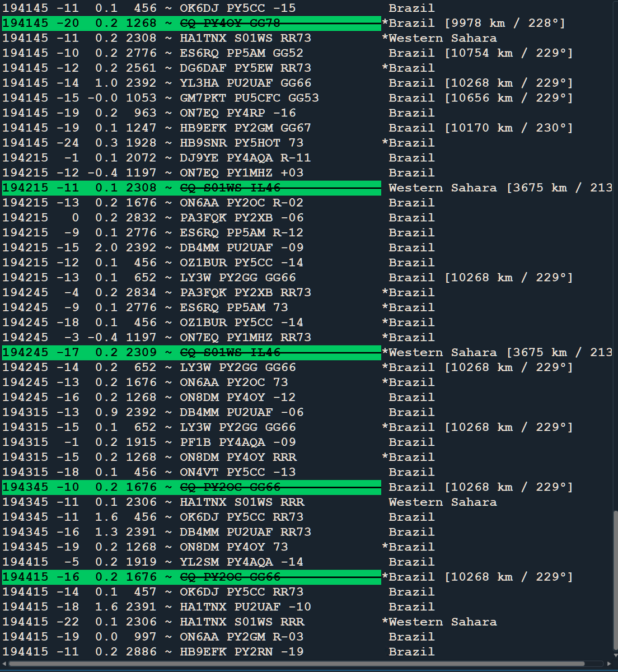Select the 194215 CQ S01WS IL46 row

[307, 188]
